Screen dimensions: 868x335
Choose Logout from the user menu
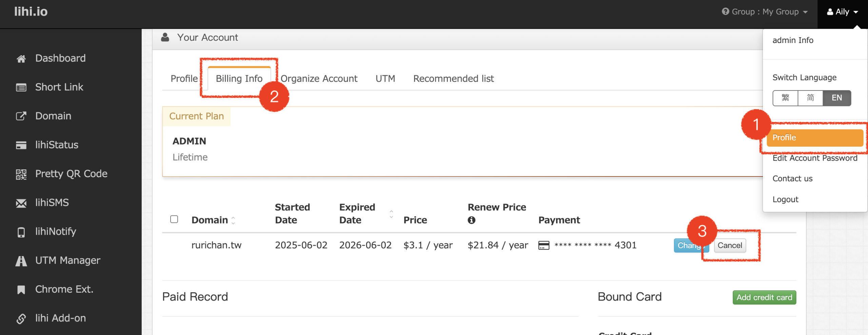coord(785,200)
